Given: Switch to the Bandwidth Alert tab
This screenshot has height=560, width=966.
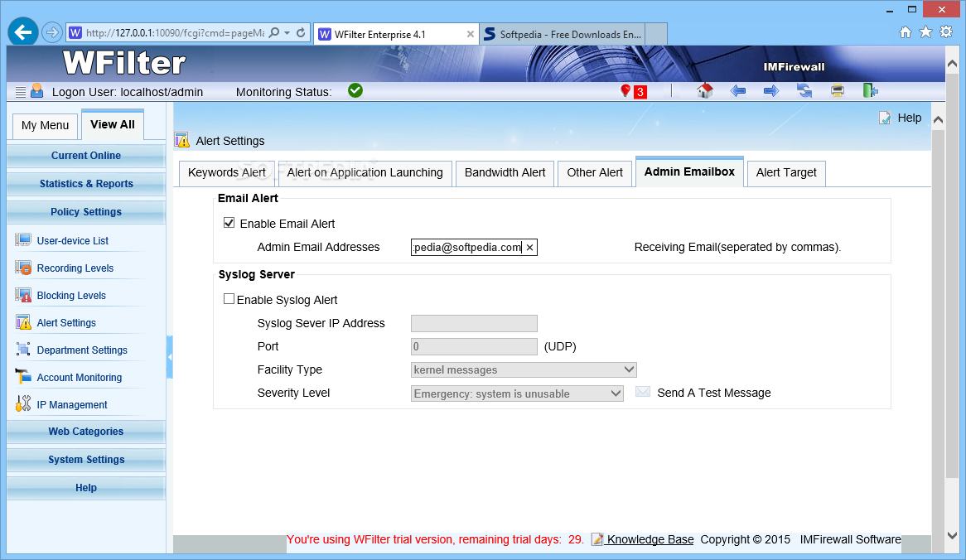Looking at the screenshot, I should coord(505,173).
